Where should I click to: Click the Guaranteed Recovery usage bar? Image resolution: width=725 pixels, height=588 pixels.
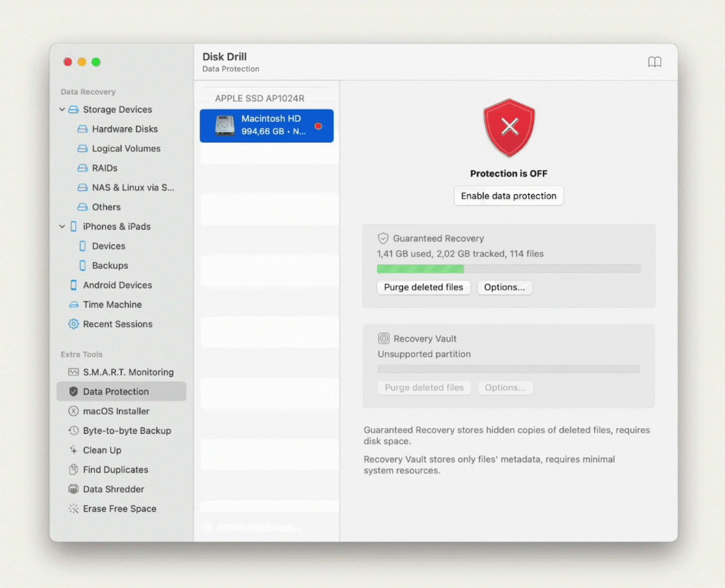pos(509,269)
